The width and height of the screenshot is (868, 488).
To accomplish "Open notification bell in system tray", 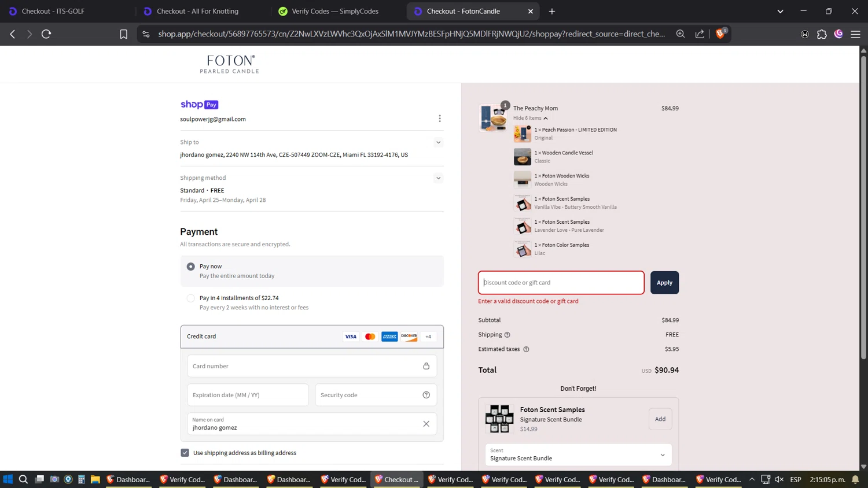I will [855, 479].
